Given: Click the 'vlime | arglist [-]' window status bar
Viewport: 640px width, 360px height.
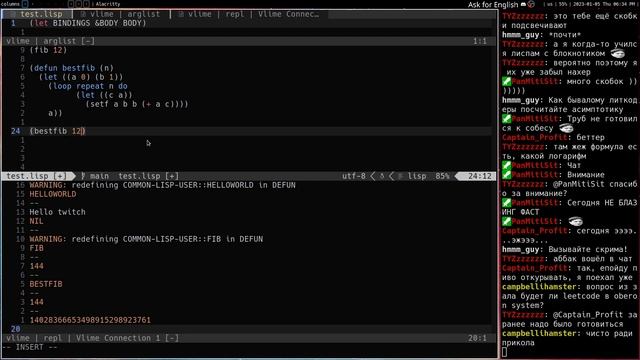Looking at the screenshot, I should pyautogui.click(x=249, y=41).
